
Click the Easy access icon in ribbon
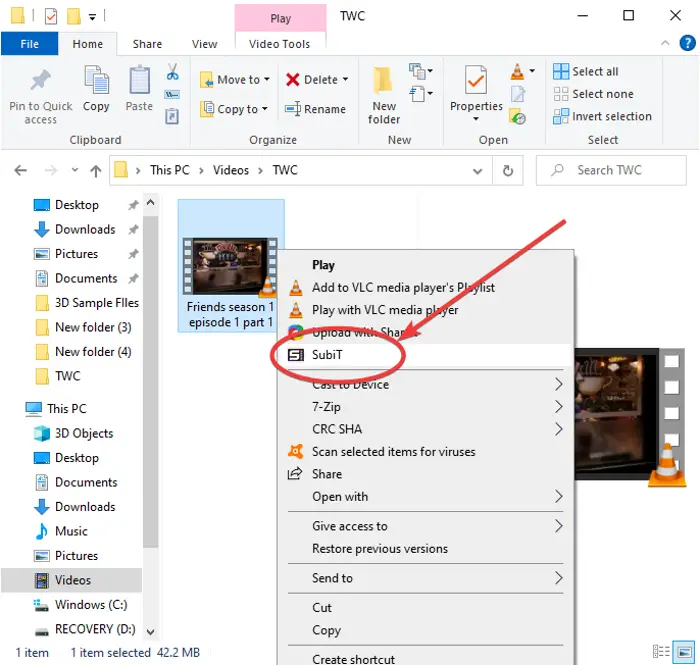(417, 94)
